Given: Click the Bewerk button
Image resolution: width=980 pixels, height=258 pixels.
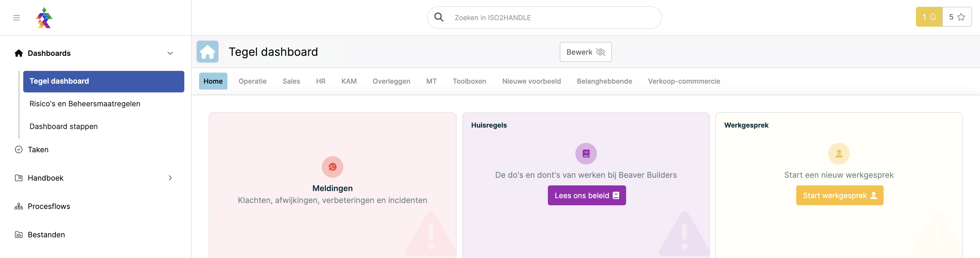Looking at the screenshot, I should [586, 52].
